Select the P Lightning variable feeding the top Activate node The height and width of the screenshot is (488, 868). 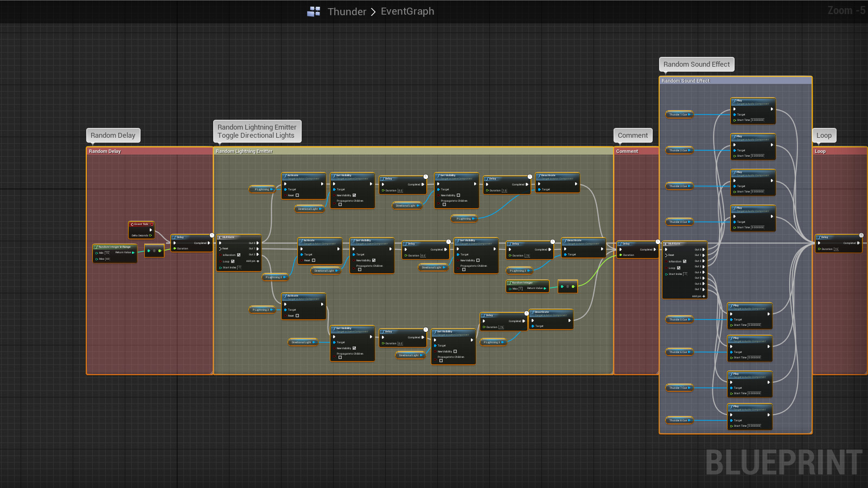coord(263,189)
